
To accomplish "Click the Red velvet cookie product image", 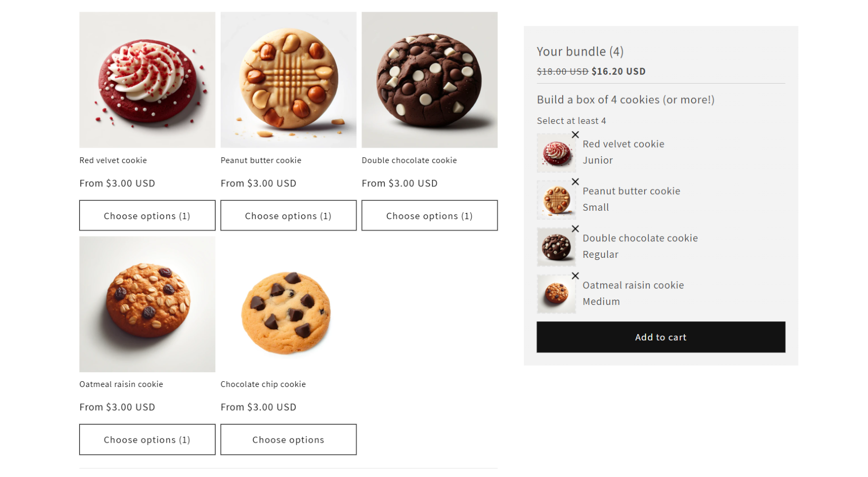I will 147,79.
